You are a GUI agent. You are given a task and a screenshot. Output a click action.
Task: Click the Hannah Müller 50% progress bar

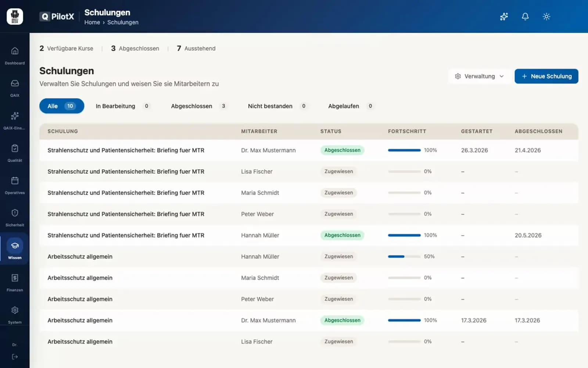(x=404, y=256)
